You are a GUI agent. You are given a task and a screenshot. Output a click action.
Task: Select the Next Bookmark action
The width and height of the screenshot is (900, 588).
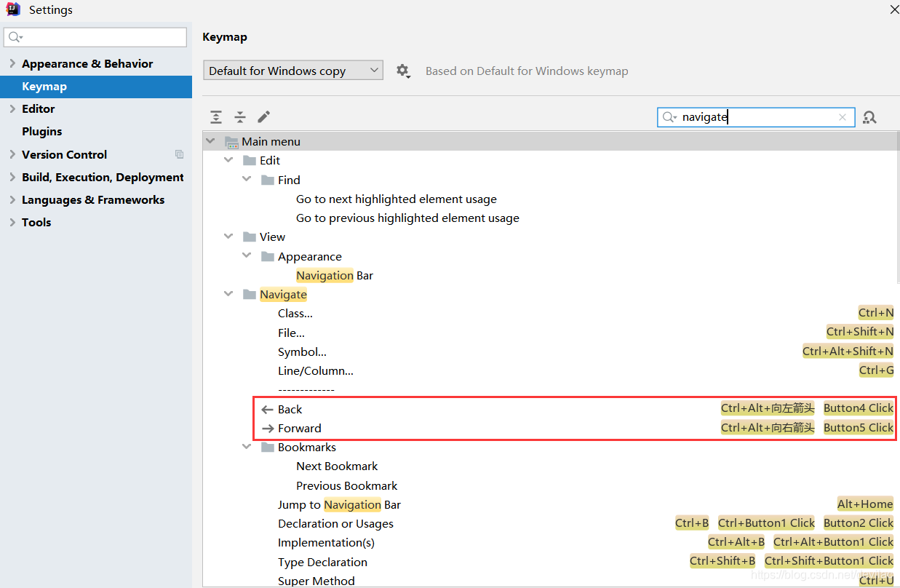337,466
